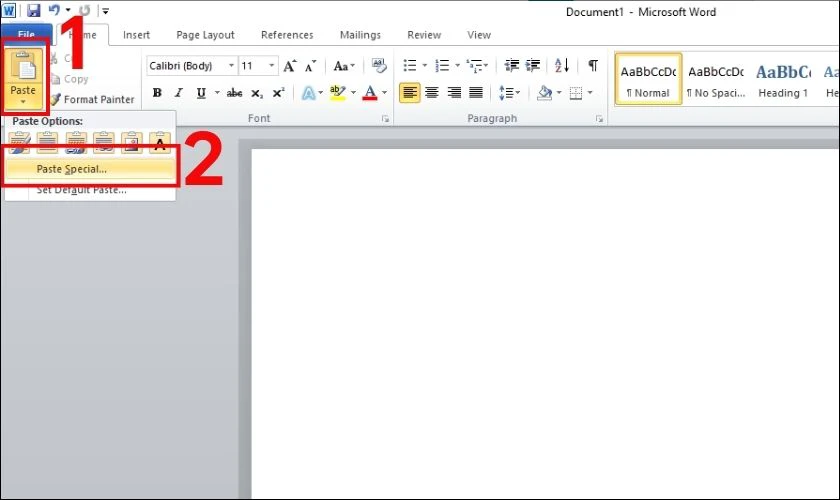Screen dimensions: 840x500
Task: Click the Sort A-Z icon
Action: pyautogui.click(x=561, y=65)
